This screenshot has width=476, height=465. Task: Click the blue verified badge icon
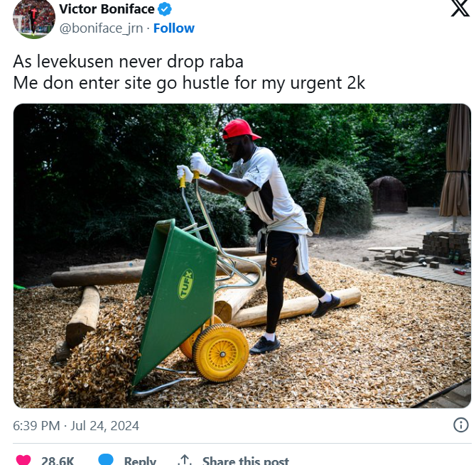165,9
